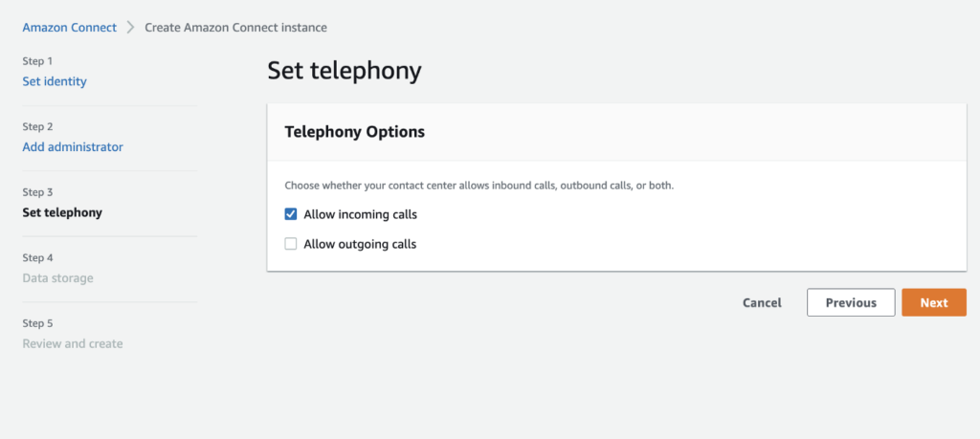980x439 pixels.
Task: Click the Step 5 label in sidebar
Action: (x=37, y=323)
